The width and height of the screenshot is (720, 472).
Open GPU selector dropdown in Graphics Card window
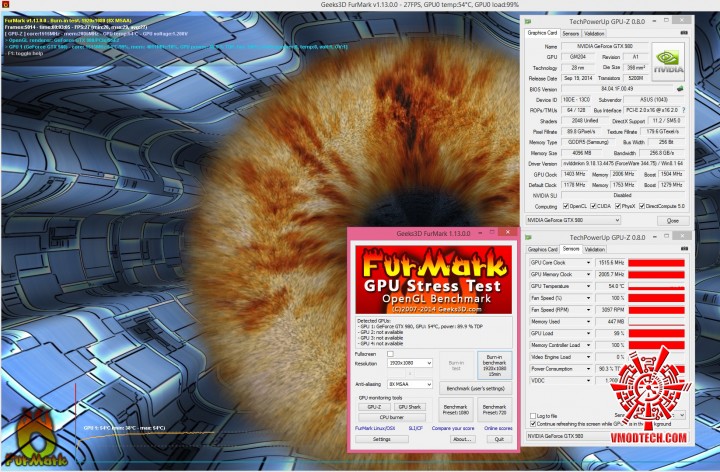tap(573, 220)
